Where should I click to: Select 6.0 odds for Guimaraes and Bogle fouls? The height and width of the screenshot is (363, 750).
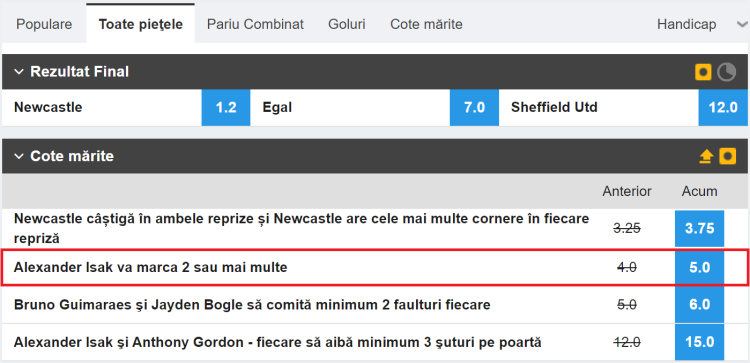click(x=699, y=305)
